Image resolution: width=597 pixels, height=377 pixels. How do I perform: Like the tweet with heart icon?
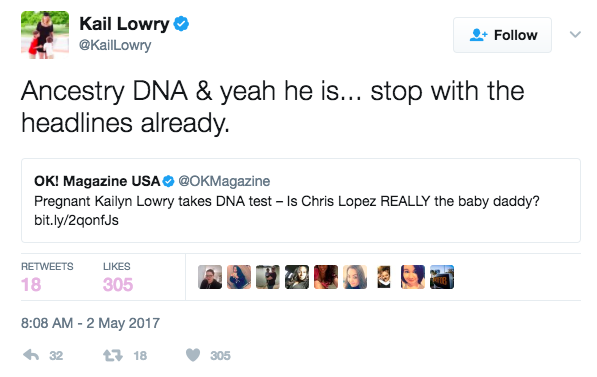(x=193, y=355)
